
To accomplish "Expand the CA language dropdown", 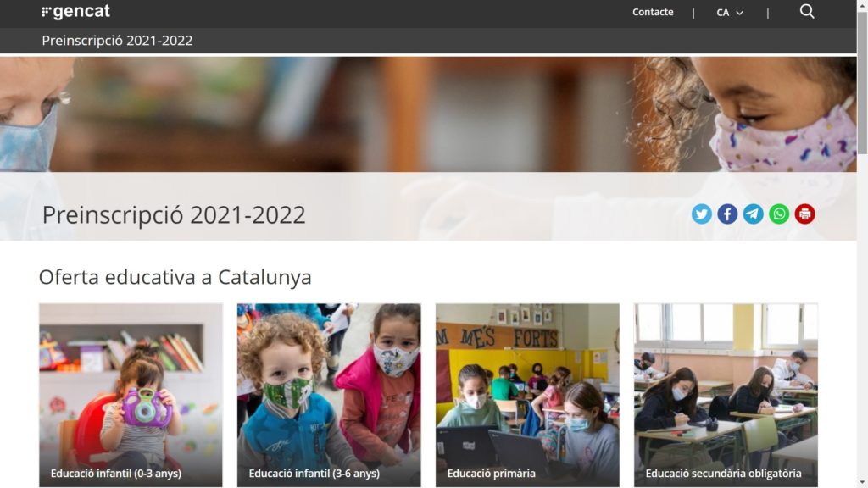I will 730,12.
